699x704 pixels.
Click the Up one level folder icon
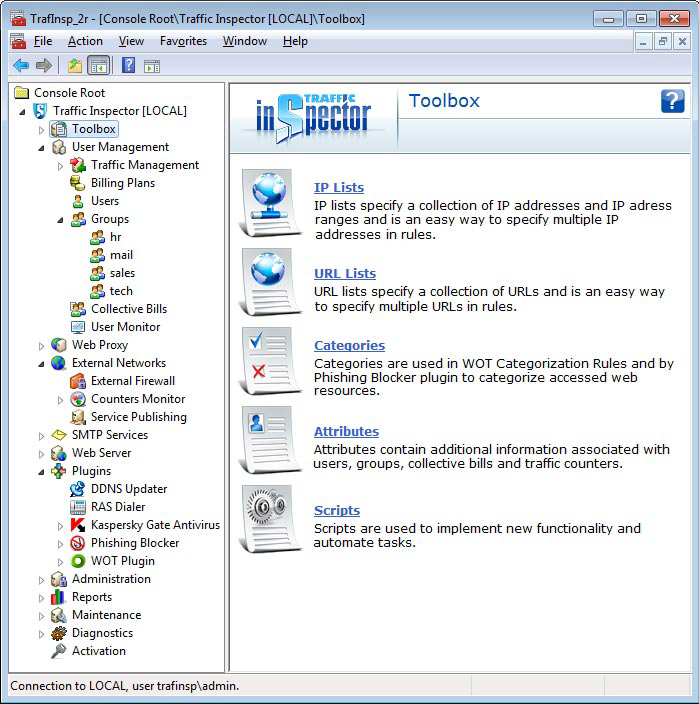(x=75, y=66)
